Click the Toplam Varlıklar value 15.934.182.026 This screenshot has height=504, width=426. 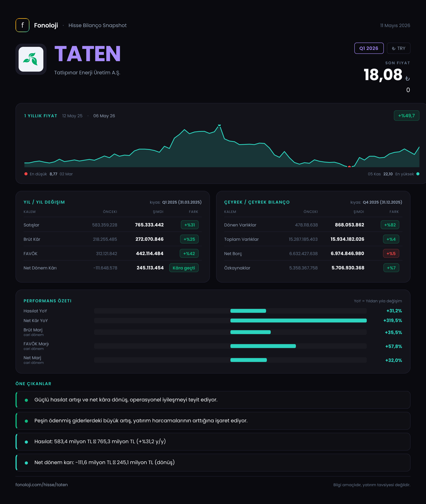[347, 239]
